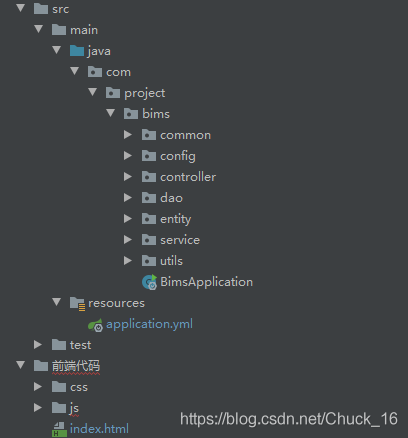Click the resources folder icon
Image resolution: width=408 pixels, height=438 pixels.
tap(77, 304)
